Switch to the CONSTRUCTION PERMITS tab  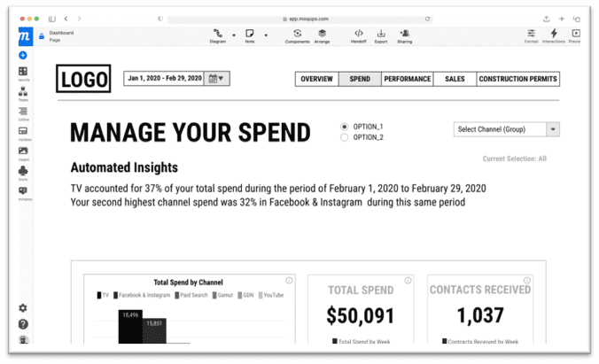[x=518, y=79]
